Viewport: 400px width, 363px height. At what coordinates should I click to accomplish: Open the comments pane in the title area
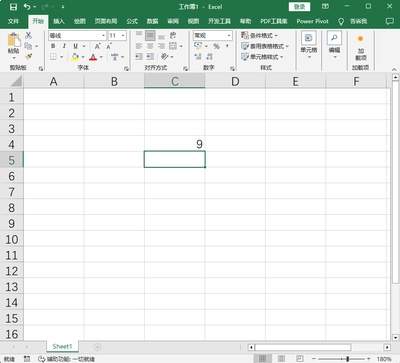click(x=389, y=21)
